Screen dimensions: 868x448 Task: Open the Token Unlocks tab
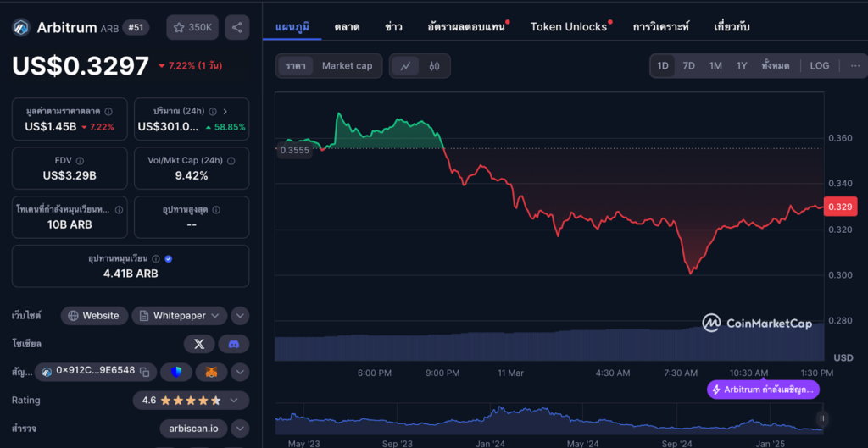coord(569,27)
